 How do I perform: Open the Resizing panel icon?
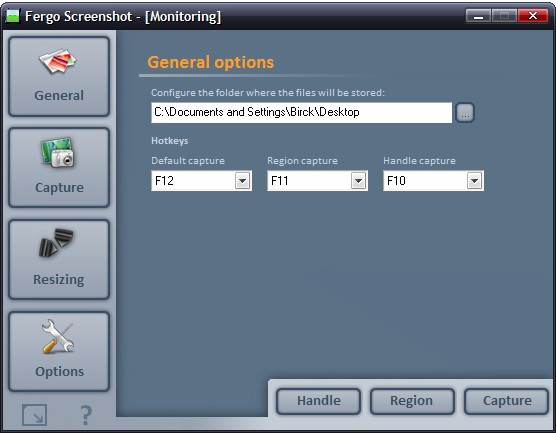click(56, 242)
